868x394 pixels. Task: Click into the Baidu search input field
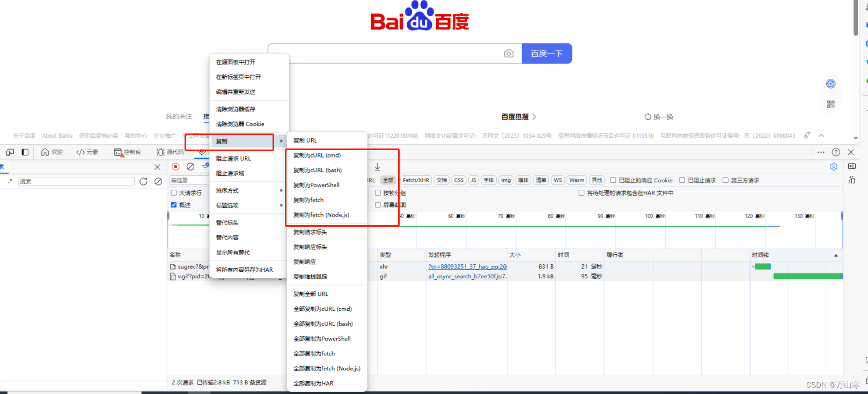click(394, 54)
